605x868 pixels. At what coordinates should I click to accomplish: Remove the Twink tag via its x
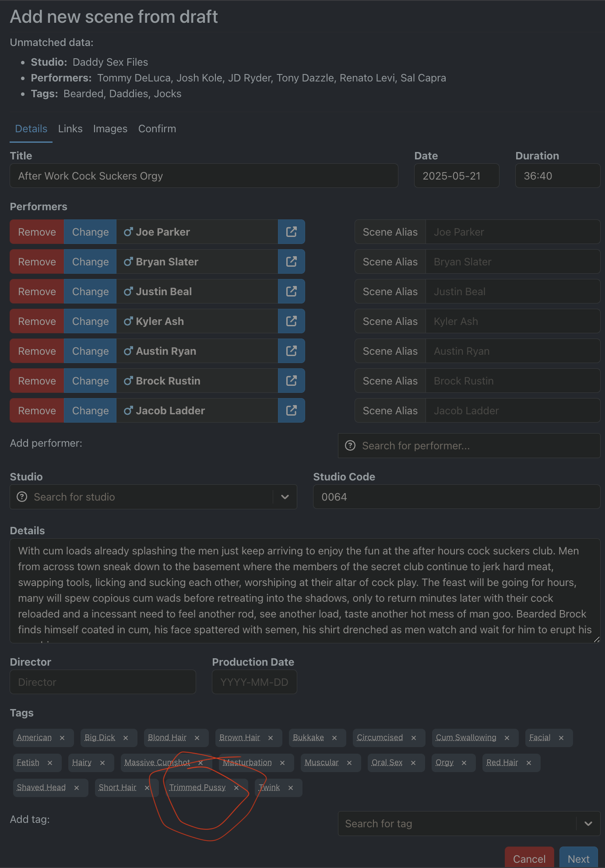point(291,788)
